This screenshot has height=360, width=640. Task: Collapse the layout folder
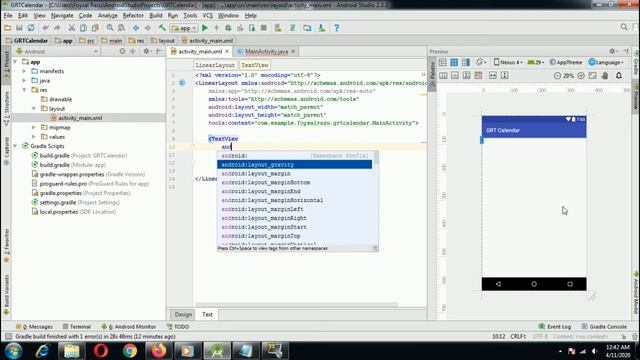tap(33, 109)
